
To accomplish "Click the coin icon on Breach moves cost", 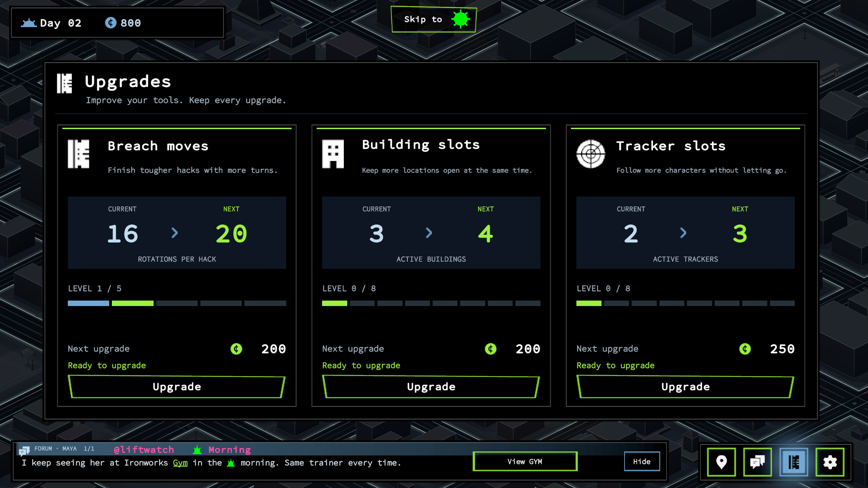I will click(x=236, y=349).
